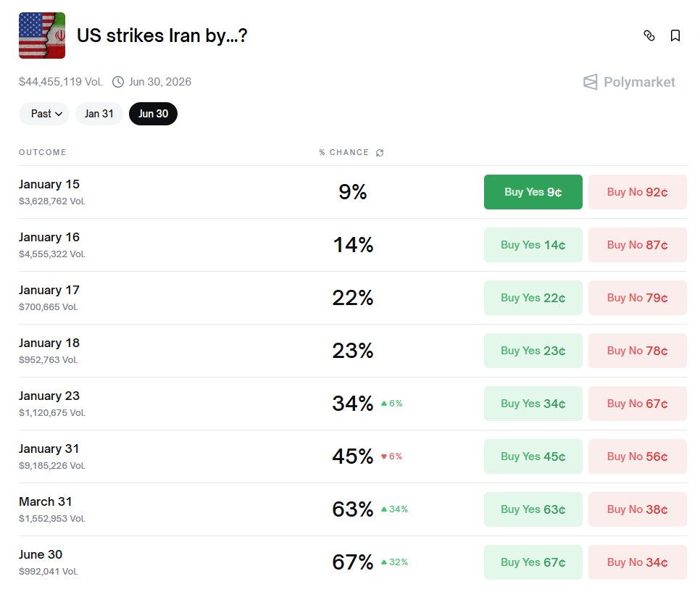Click the clock icon near end date
The width and height of the screenshot is (700, 592).
pos(118,82)
